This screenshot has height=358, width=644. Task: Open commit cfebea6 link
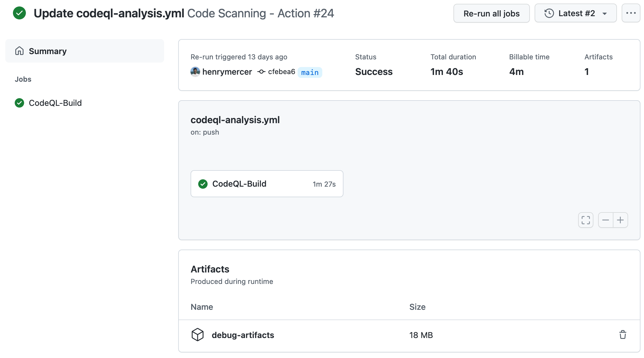point(281,72)
